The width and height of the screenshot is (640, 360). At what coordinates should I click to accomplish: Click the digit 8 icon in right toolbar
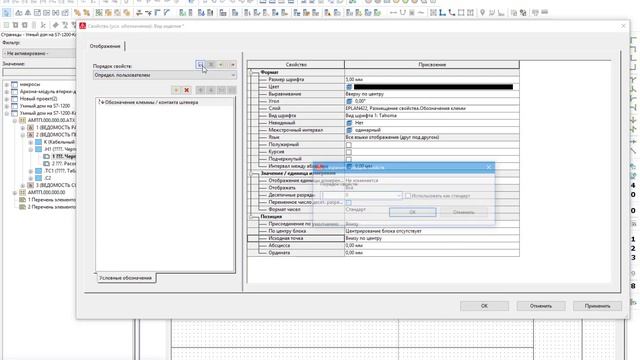click(633, 286)
